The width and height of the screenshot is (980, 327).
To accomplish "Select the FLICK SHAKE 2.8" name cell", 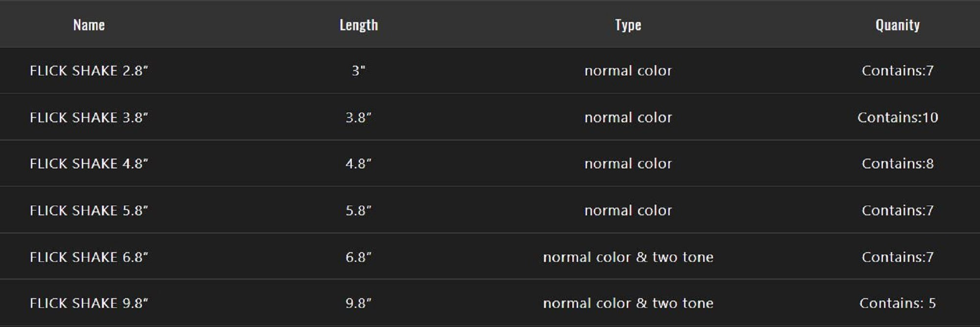I will (x=89, y=70).
